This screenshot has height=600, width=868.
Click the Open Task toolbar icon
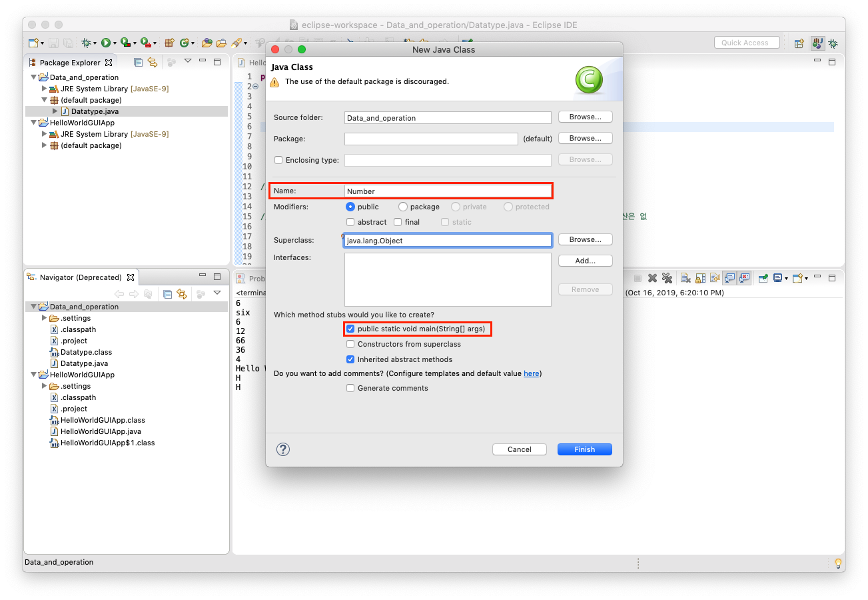[x=221, y=43]
